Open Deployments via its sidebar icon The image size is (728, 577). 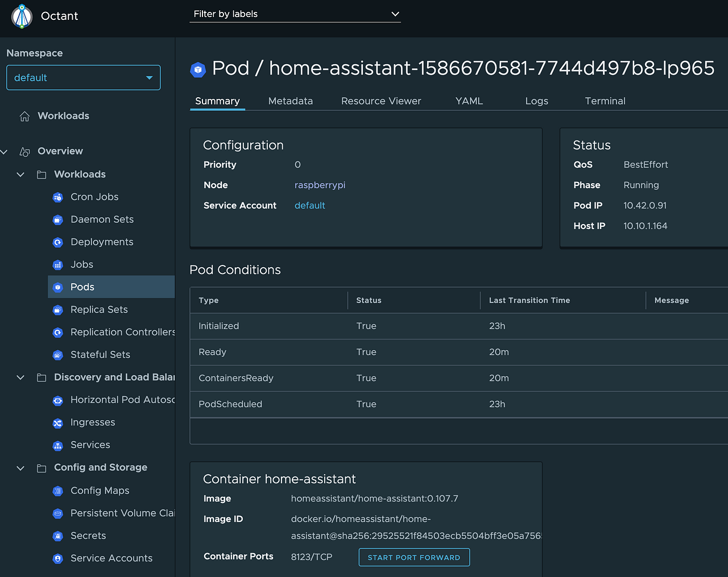tap(57, 242)
